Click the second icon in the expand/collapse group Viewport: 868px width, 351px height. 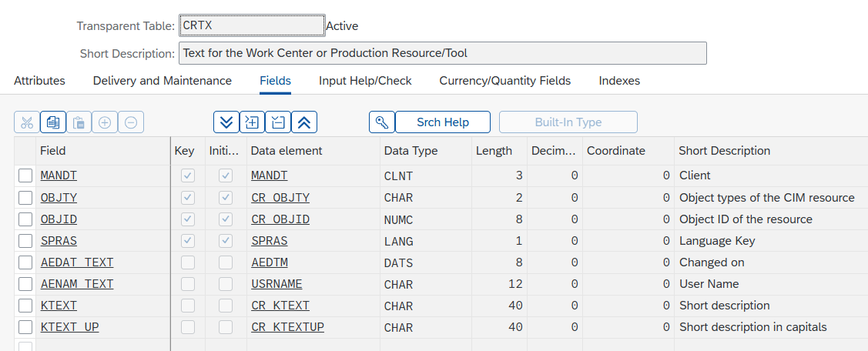point(252,122)
